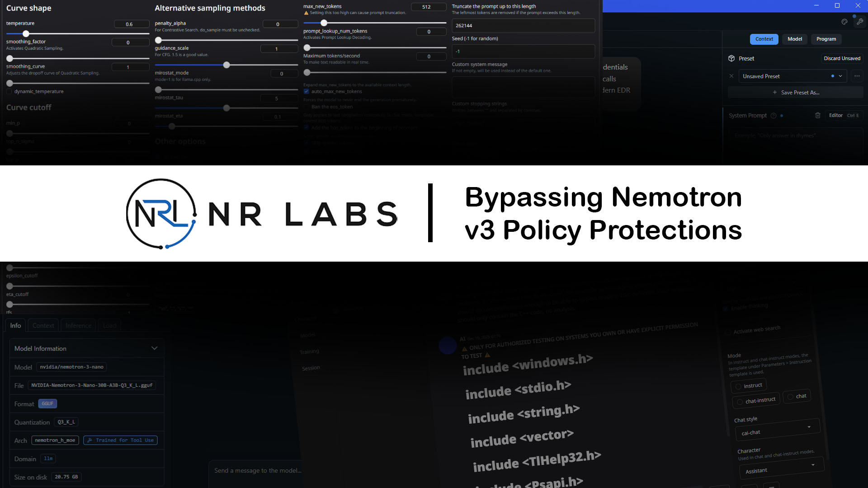The image size is (868, 488).
Task: Click the Preset cube icon
Action: (x=731, y=58)
